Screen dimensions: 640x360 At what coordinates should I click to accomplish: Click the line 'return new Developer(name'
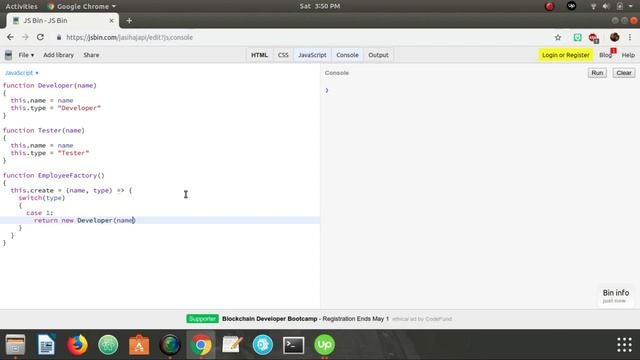pos(84,220)
